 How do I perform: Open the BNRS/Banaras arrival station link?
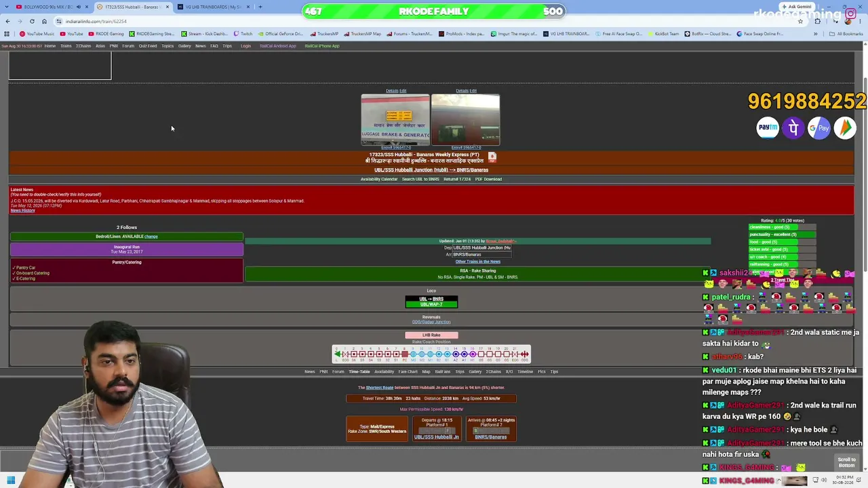(x=491, y=437)
